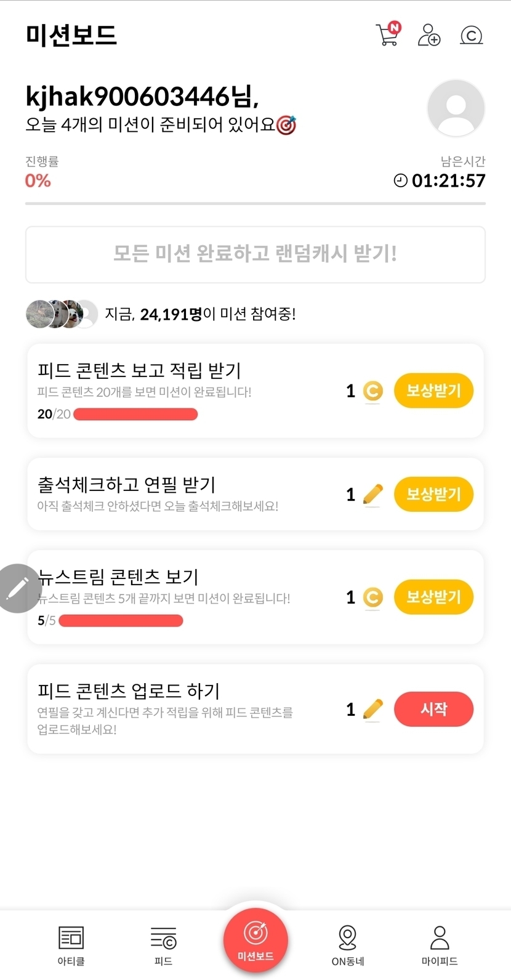Claim reward for feed content mission
The width and height of the screenshot is (511, 980).
pos(433,391)
